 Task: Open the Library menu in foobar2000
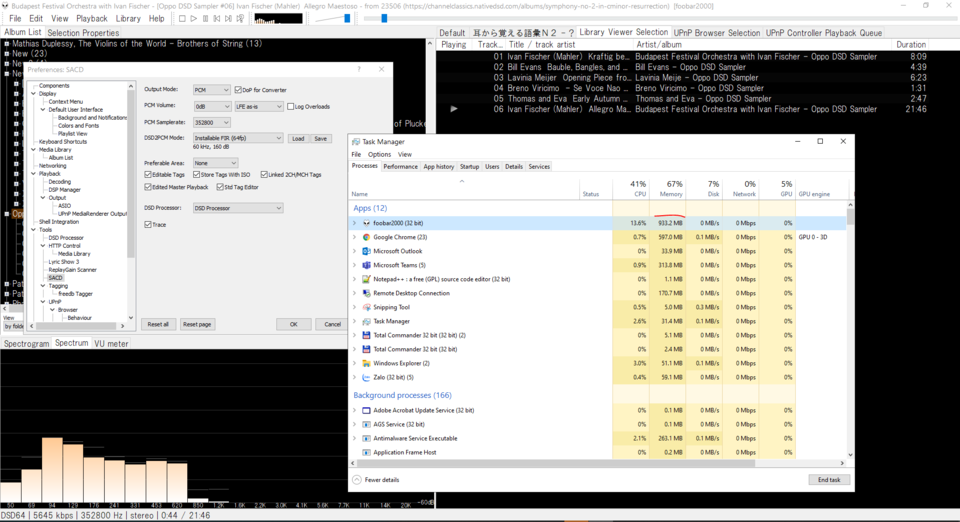128,19
